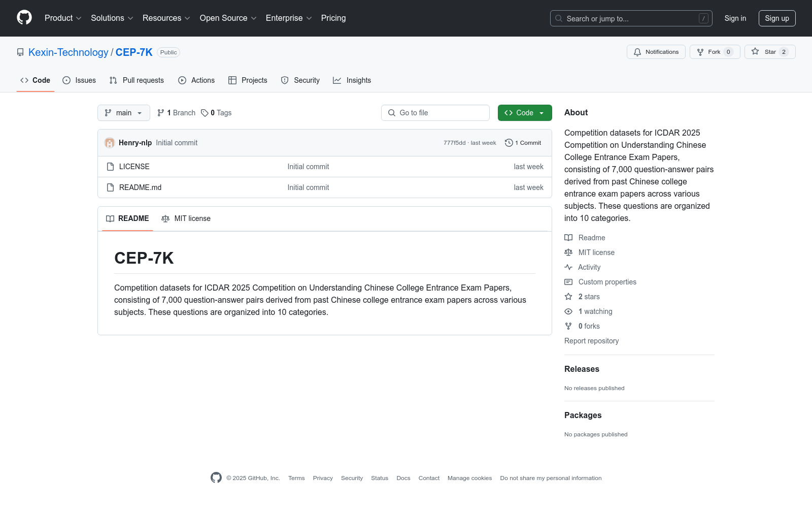Open the Security tab
This screenshot has height=508, width=812.
pyautogui.click(x=300, y=80)
